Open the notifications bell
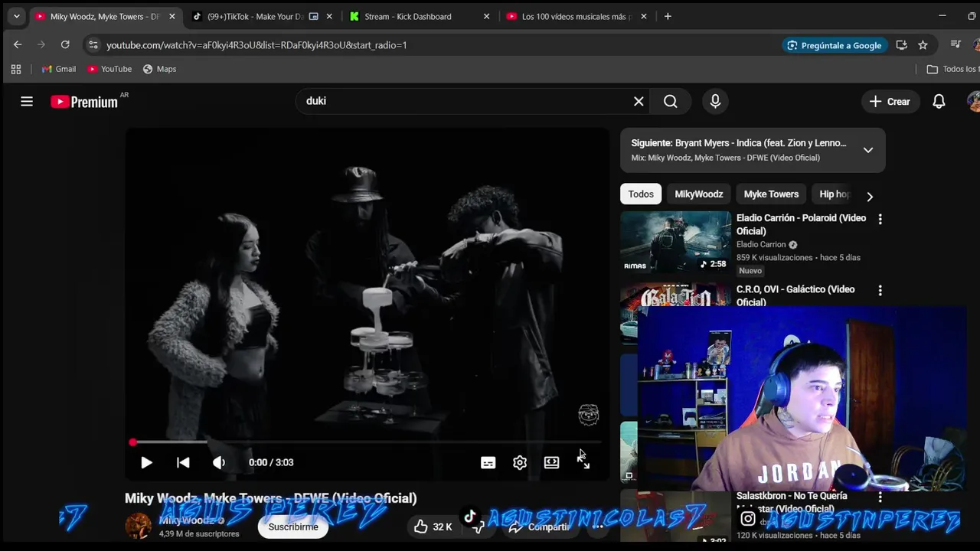The height and width of the screenshot is (551, 980). [x=939, y=102]
